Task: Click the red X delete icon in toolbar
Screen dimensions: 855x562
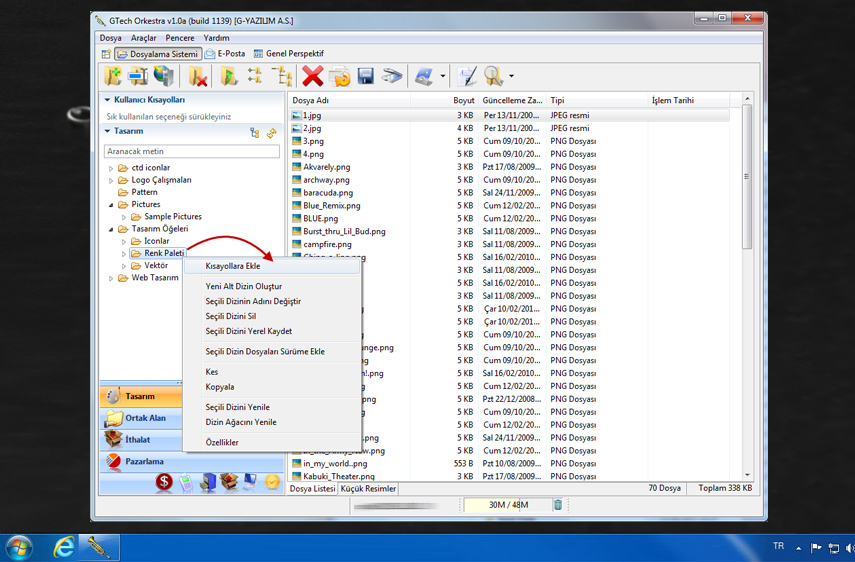Action: (x=313, y=77)
